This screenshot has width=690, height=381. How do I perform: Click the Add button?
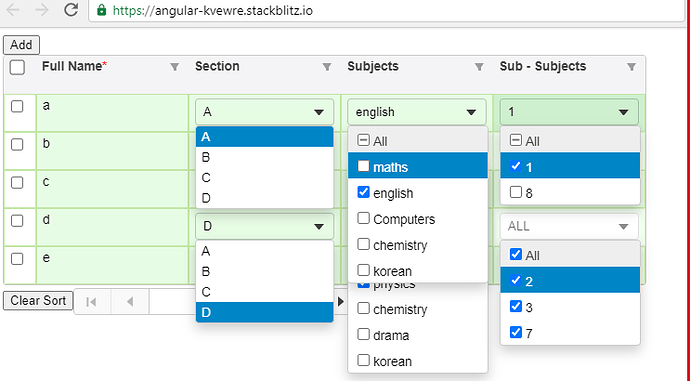click(21, 45)
